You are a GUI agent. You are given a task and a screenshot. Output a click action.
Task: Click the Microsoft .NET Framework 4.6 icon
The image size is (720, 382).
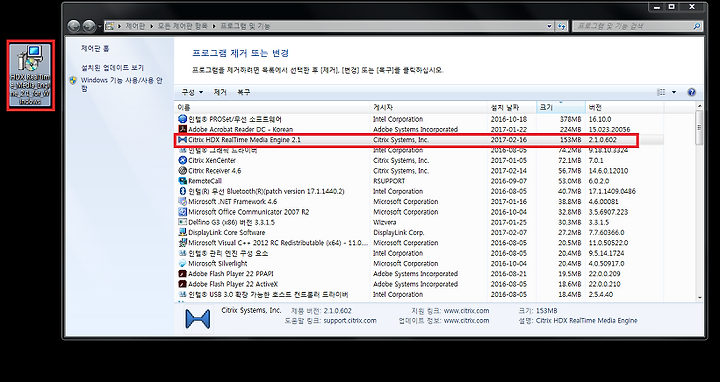click(182, 202)
